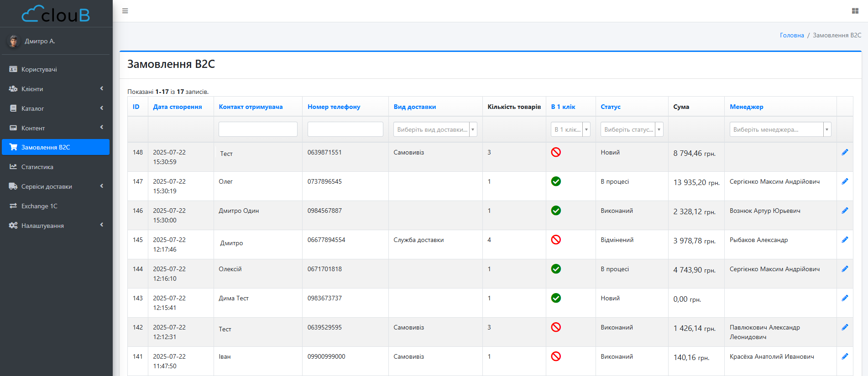Image resolution: width=868 pixels, height=376 pixels.
Task: Go to Користувачі sidebar item
Action: click(39, 69)
